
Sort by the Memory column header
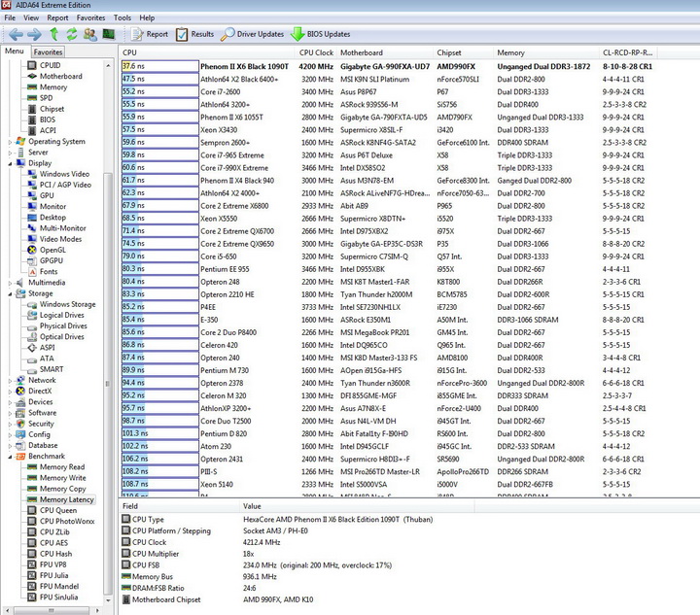click(x=546, y=52)
